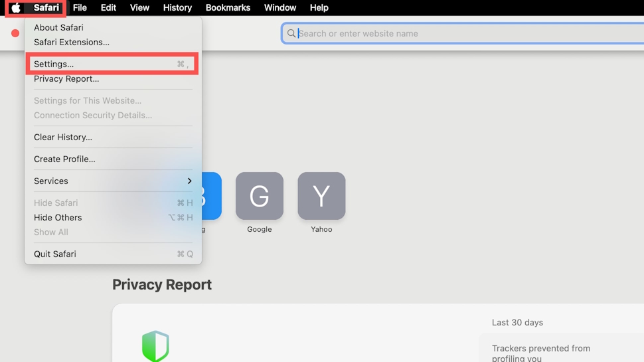644x362 pixels.
Task: Open the View menu
Action: 139,8
